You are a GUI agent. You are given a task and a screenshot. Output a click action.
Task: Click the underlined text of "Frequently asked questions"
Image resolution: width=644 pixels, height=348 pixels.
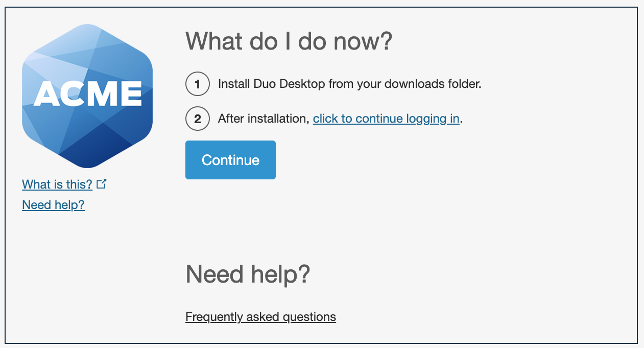coord(260,317)
